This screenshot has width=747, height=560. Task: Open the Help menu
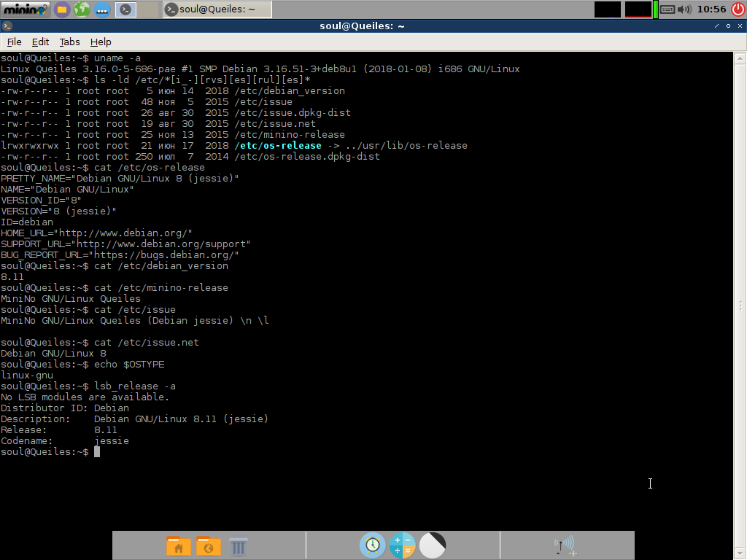(x=101, y=42)
